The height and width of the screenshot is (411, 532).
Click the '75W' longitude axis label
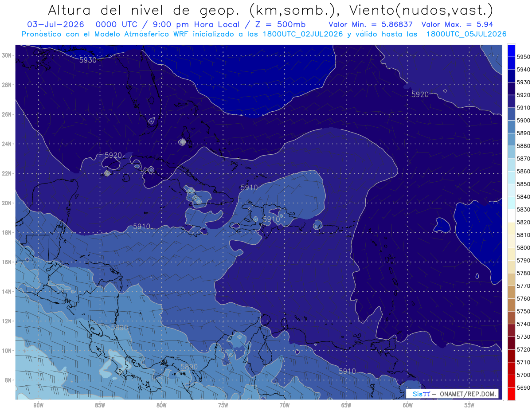(x=223, y=406)
